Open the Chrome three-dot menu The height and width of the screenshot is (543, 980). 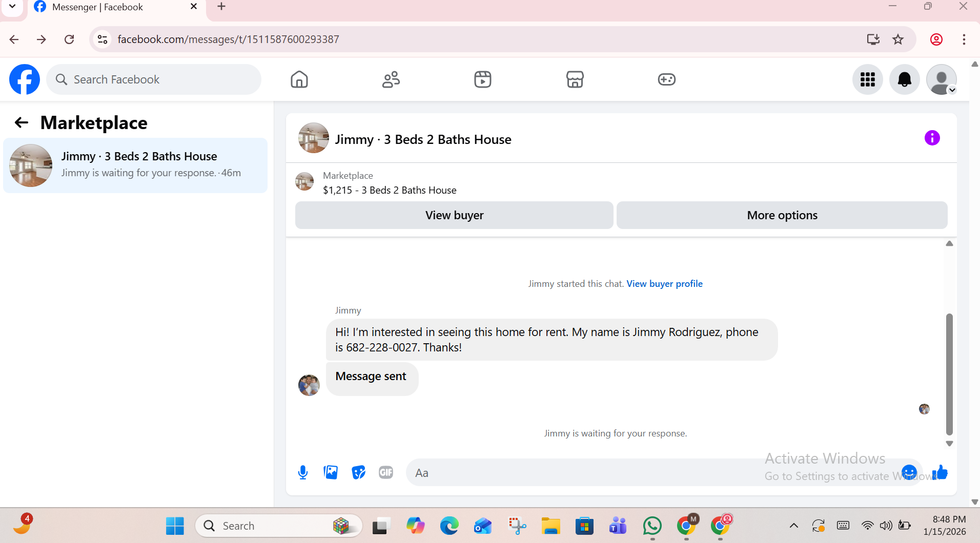[964, 39]
